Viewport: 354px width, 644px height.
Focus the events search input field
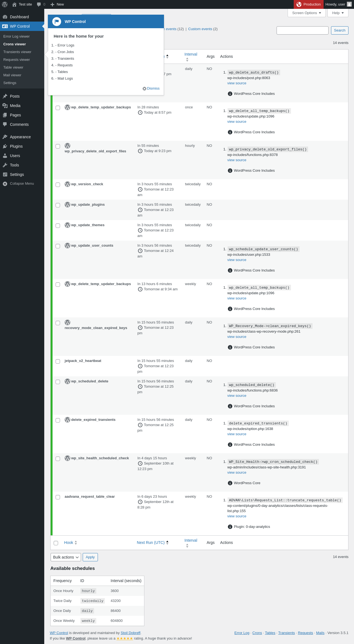pos(303,30)
